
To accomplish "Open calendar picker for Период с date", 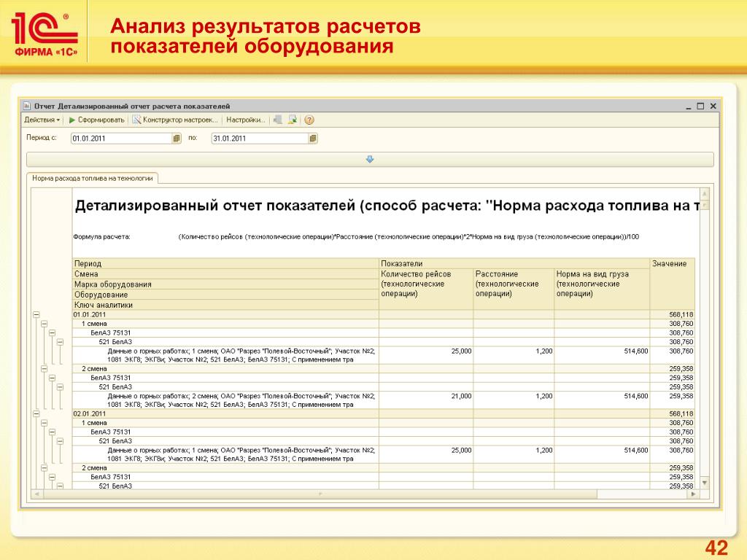I will [x=177, y=139].
